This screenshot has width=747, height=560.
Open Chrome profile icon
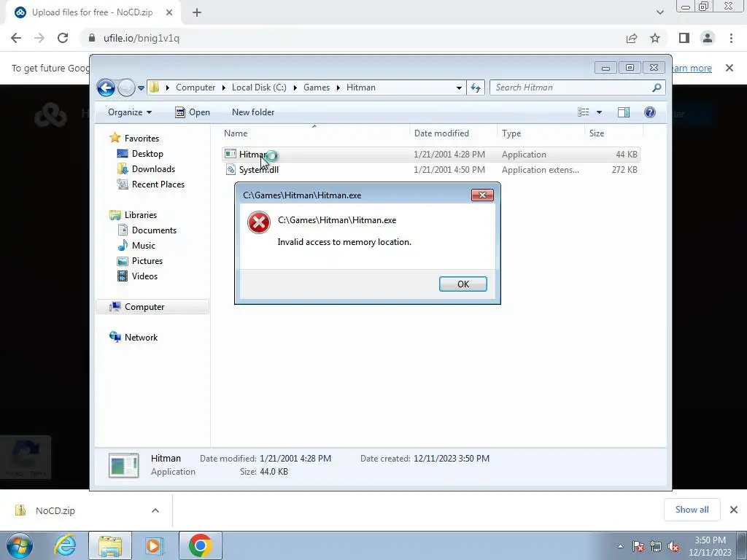[708, 38]
